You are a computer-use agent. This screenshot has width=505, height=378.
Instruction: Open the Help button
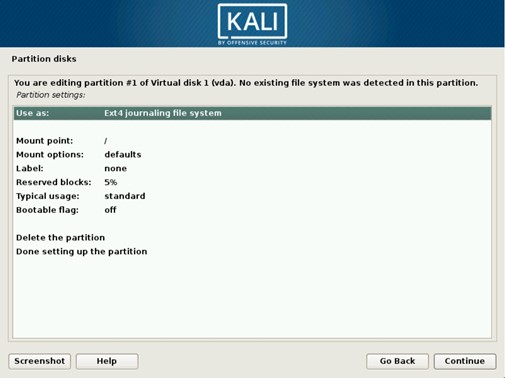pyautogui.click(x=107, y=361)
